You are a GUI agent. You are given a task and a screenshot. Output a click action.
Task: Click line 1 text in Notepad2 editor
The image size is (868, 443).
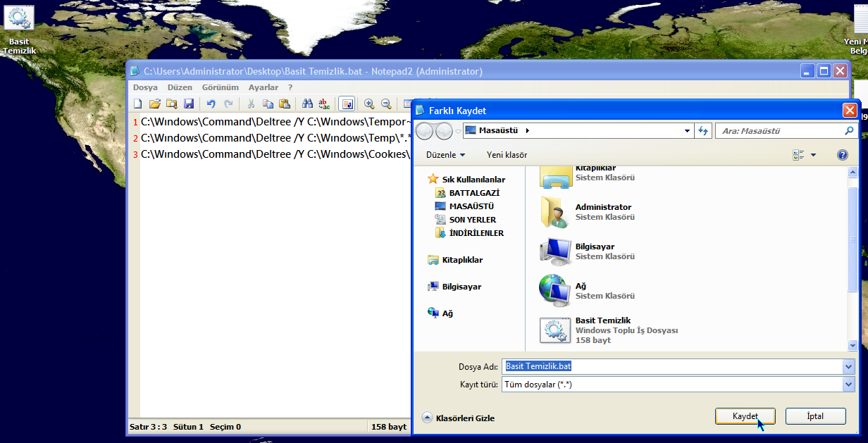click(x=275, y=121)
